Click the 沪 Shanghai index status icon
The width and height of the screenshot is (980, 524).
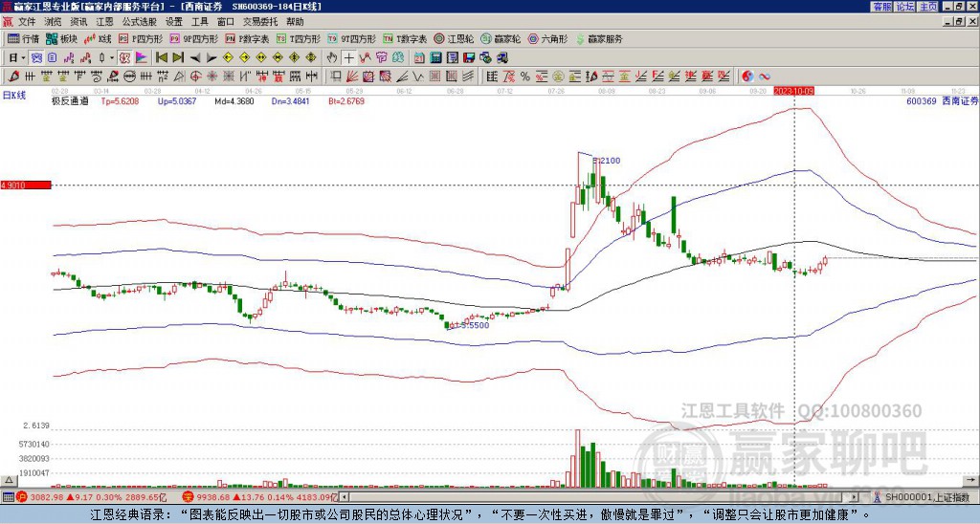point(21,497)
